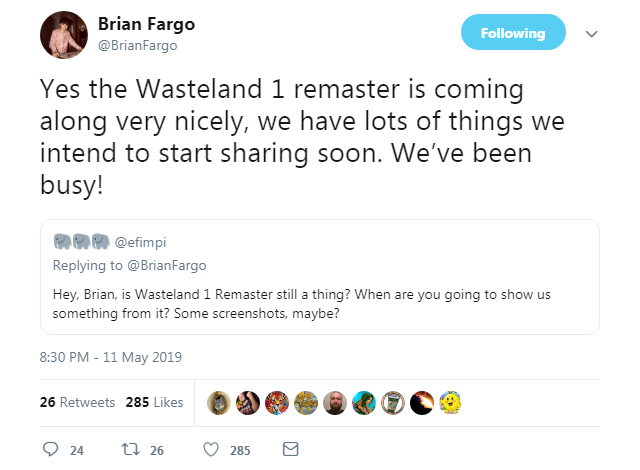Expand the tweet options chevron

click(x=591, y=34)
